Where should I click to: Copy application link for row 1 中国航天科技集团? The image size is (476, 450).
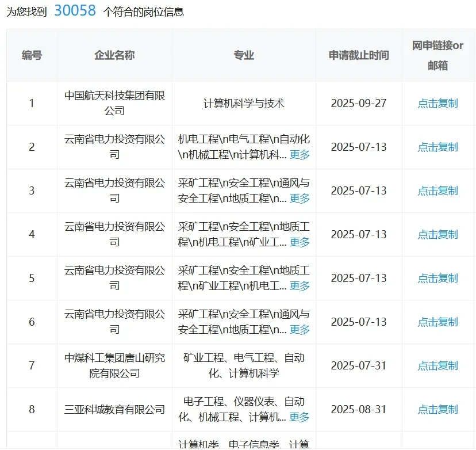click(437, 104)
